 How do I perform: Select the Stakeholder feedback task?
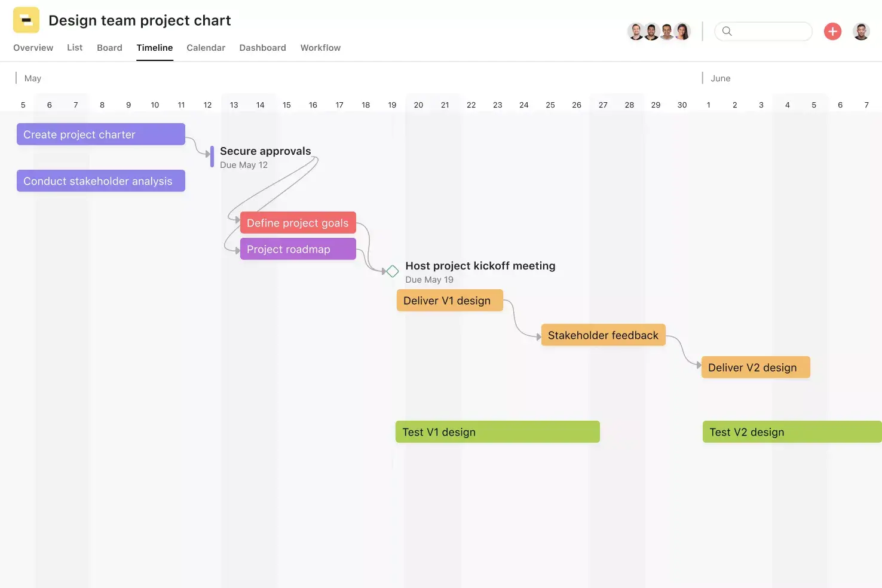[602, 335]
